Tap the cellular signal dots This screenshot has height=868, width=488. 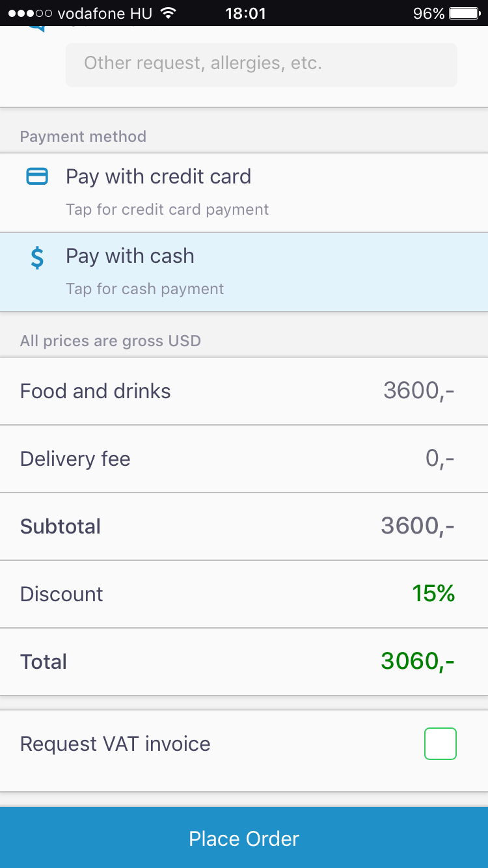(29, 13)
